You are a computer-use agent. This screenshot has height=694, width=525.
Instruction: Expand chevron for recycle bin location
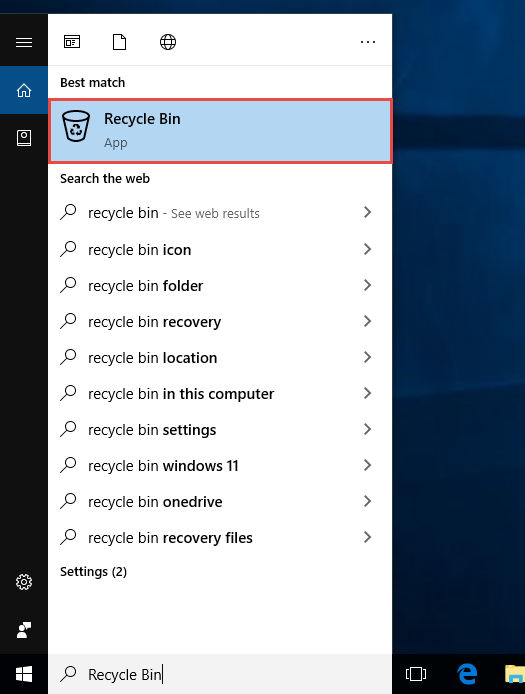[x=367, y=357]
